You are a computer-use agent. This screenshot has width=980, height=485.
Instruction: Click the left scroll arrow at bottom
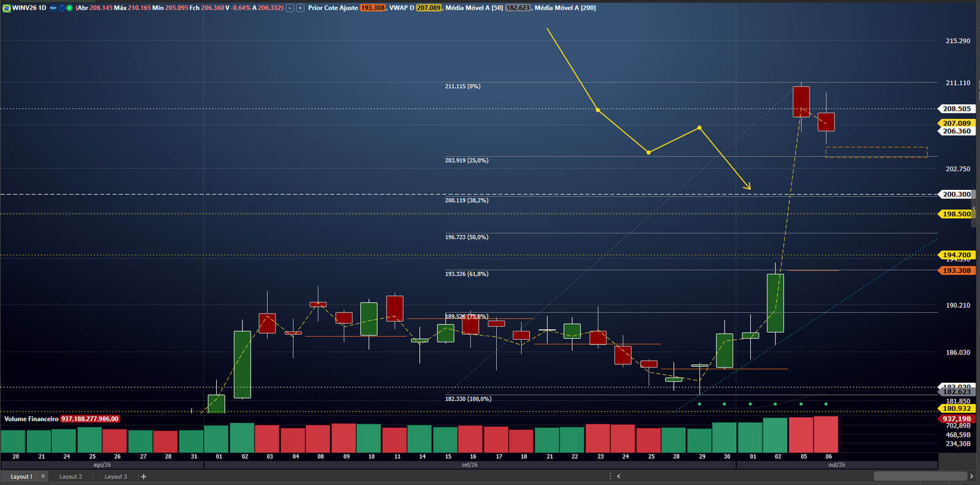[x=619, y=476]
